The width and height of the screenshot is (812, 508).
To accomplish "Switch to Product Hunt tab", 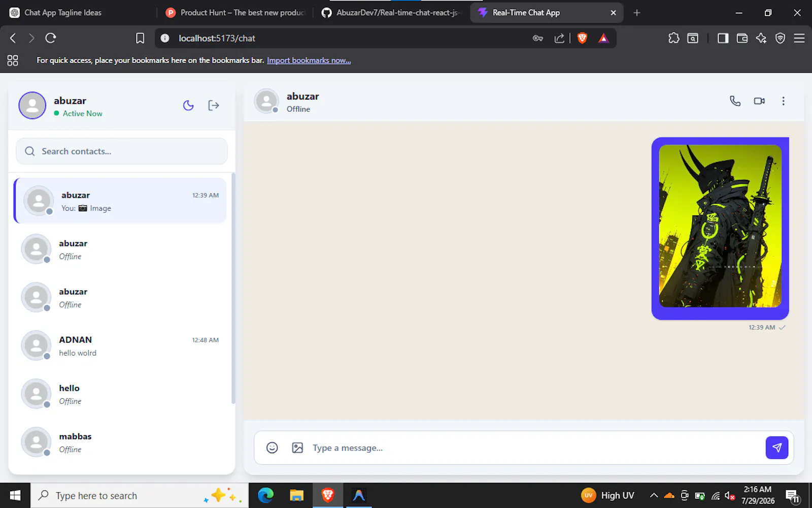I will pos(236,13).
